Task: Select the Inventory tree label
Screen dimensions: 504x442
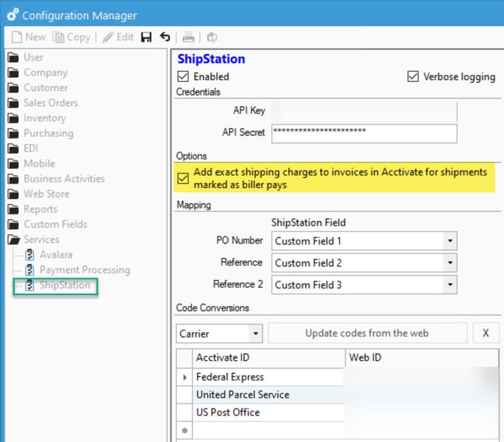Action: coord(45,118)
